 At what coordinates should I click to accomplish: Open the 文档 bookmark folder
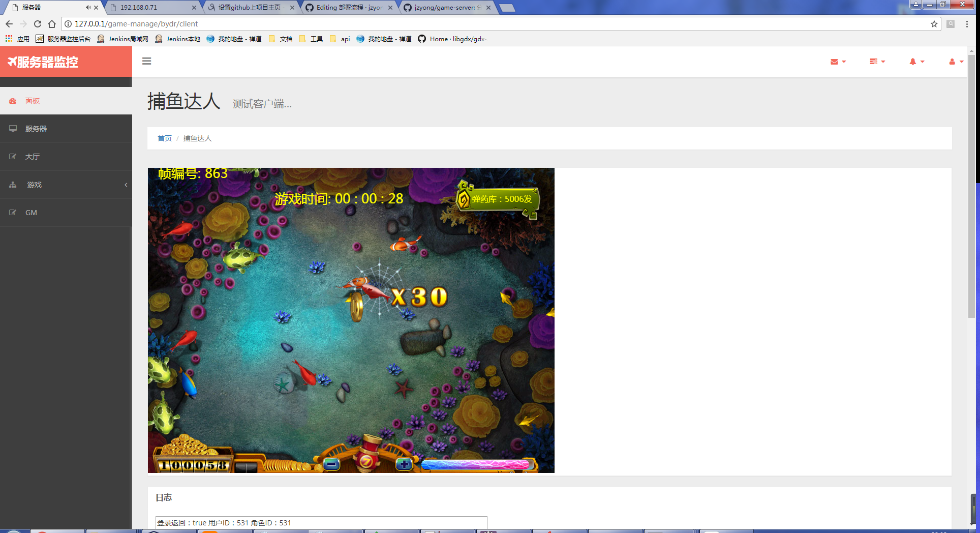click(280, 39)
